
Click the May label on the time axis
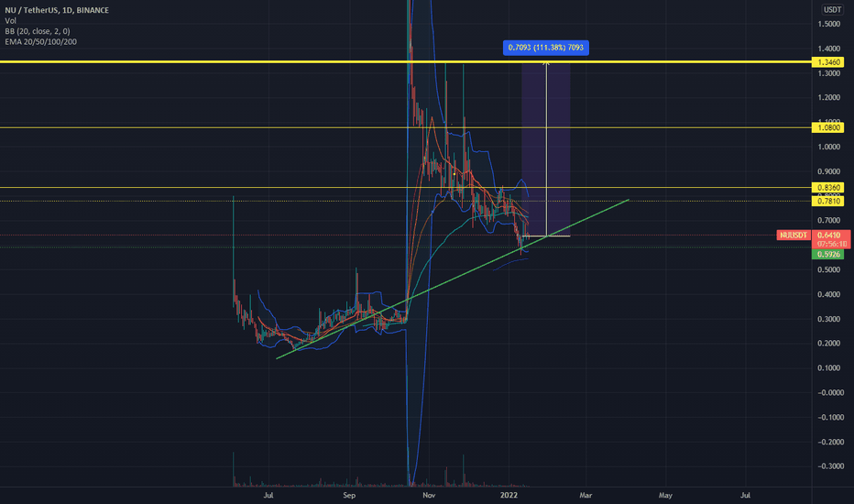click(x=665, y=495)
